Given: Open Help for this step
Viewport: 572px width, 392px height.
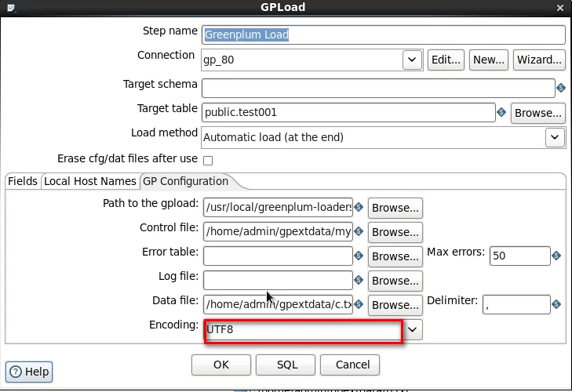Looking at the screenshot, I should click(29, 372).
